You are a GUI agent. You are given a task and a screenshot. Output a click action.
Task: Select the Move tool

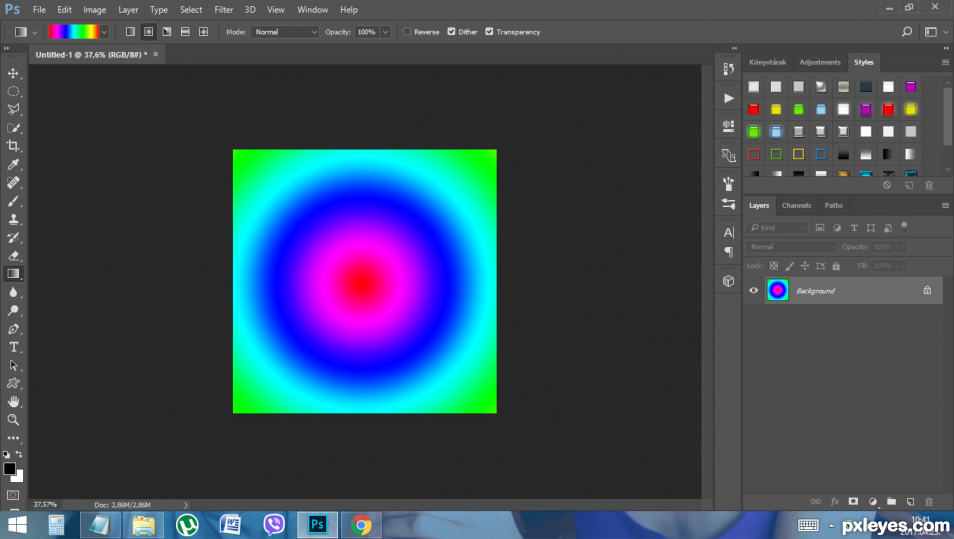(13, 73)
